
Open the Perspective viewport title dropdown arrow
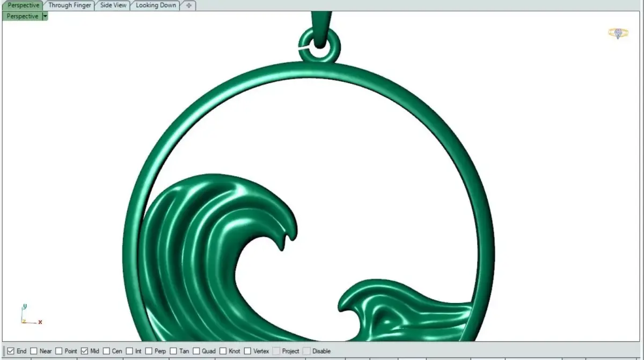[x=45, y=16]
